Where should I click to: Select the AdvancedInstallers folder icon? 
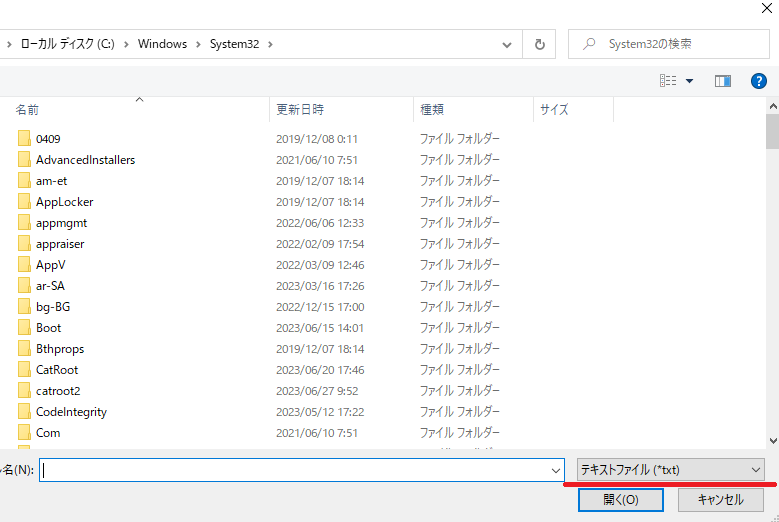pos(24,159)
